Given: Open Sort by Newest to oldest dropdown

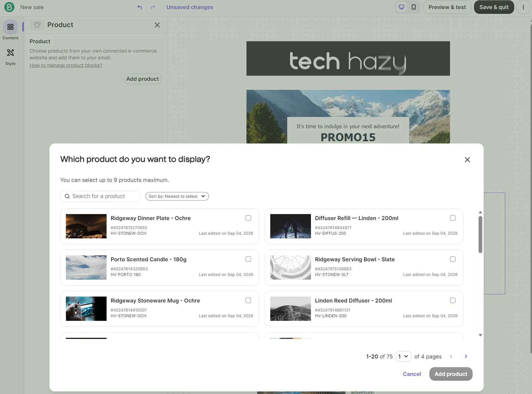Looking at the screenshot, I should 177,196.
